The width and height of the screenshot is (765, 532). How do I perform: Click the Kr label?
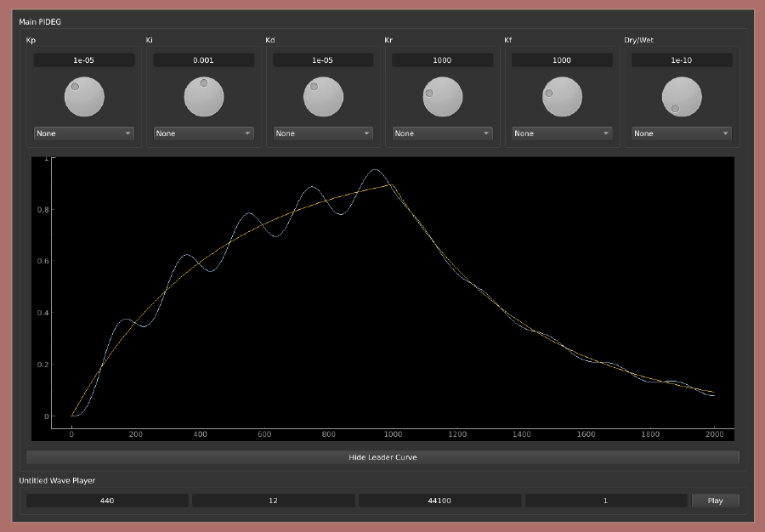pos(388,40)
